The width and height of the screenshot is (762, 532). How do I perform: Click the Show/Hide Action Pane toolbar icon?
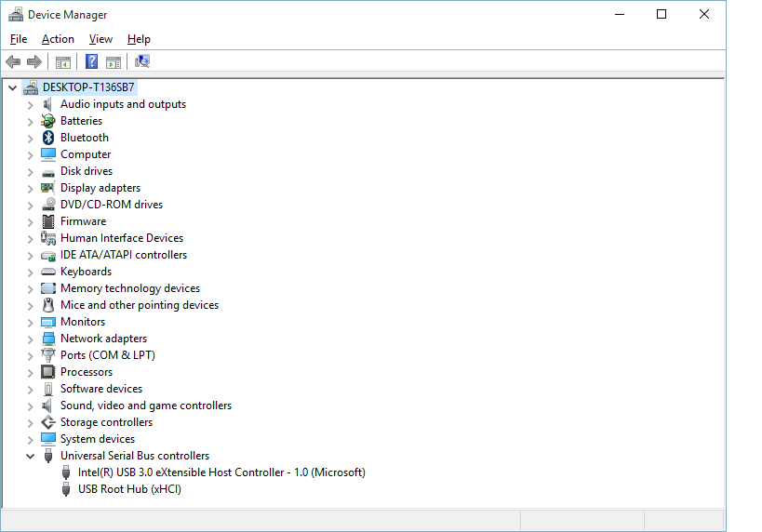(114, 62)
